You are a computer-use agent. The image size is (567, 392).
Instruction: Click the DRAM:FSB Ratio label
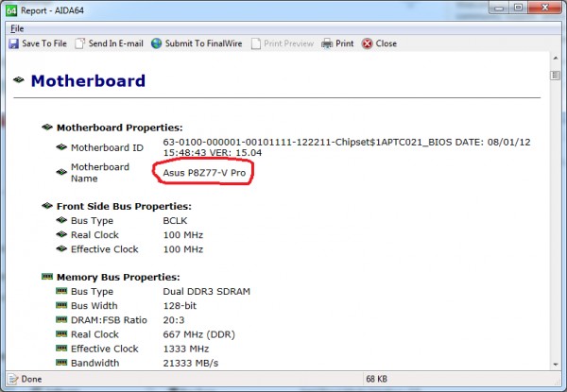[109, 320]
